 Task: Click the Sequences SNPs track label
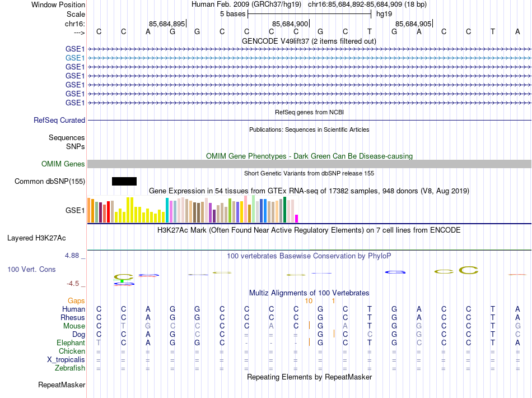tap(67, 142)
